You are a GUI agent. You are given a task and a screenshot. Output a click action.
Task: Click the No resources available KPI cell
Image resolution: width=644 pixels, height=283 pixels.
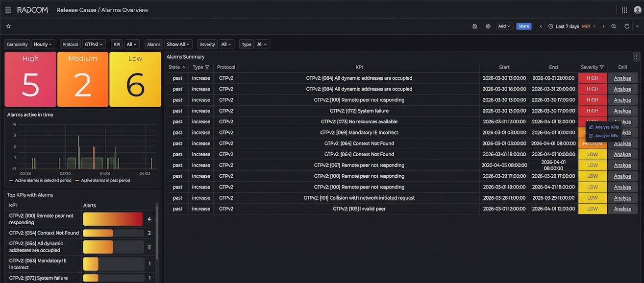[359, 121]
